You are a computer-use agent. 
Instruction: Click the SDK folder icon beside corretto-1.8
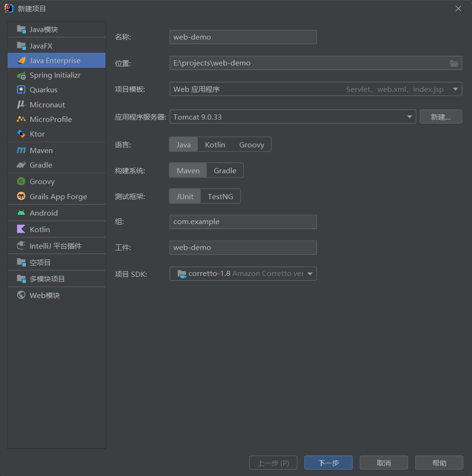point(182,274)
